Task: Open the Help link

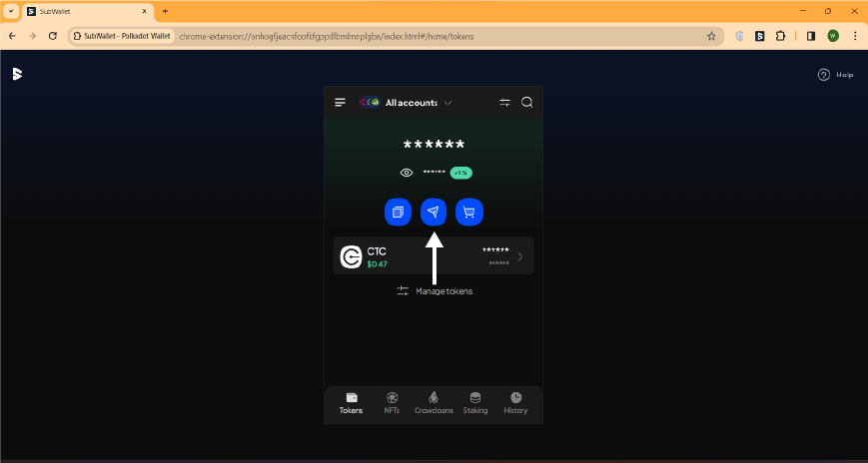Action: coord(835,75)
